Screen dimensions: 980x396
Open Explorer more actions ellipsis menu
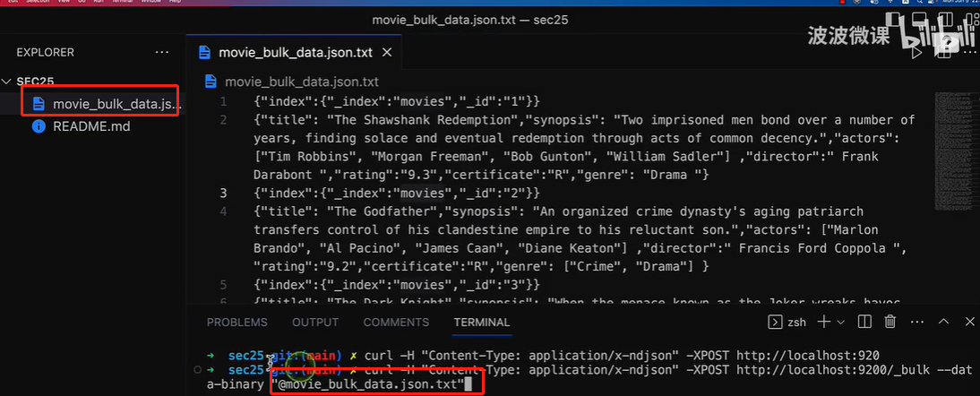coord(162,53)
